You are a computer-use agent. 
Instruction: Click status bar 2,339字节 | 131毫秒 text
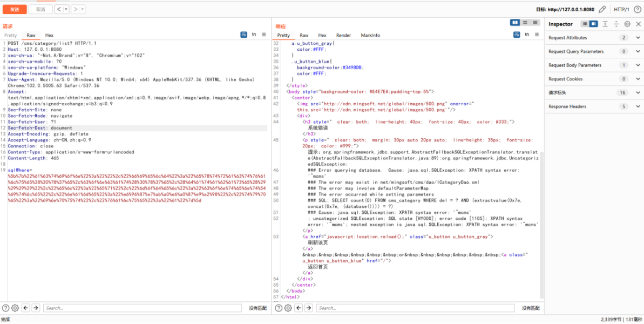pos(621,319)
